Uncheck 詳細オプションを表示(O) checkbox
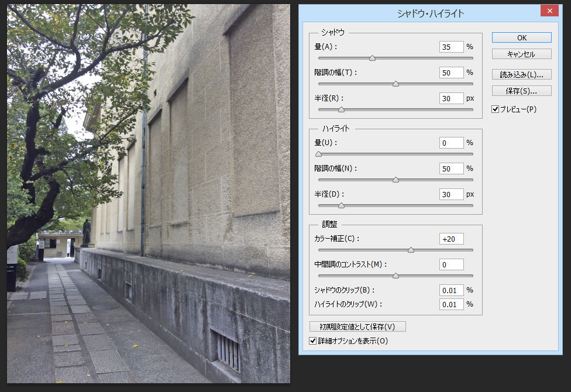This screenshot has height=392, width=571. 313,341
